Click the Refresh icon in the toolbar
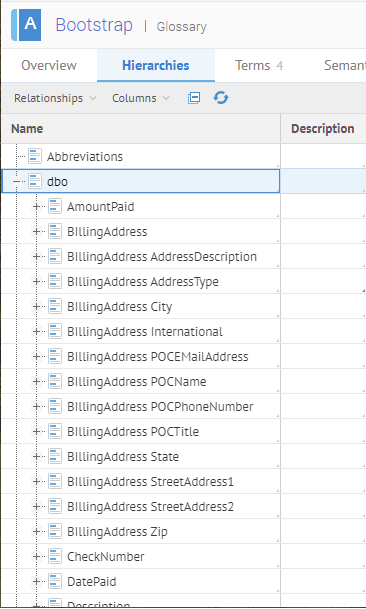 point(221,98)
